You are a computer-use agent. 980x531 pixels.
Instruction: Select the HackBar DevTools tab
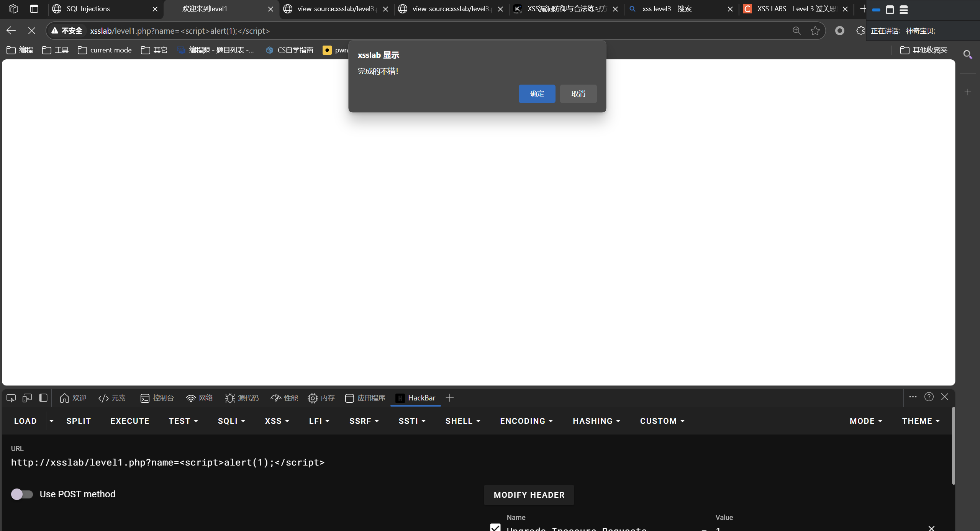[416, 398]
